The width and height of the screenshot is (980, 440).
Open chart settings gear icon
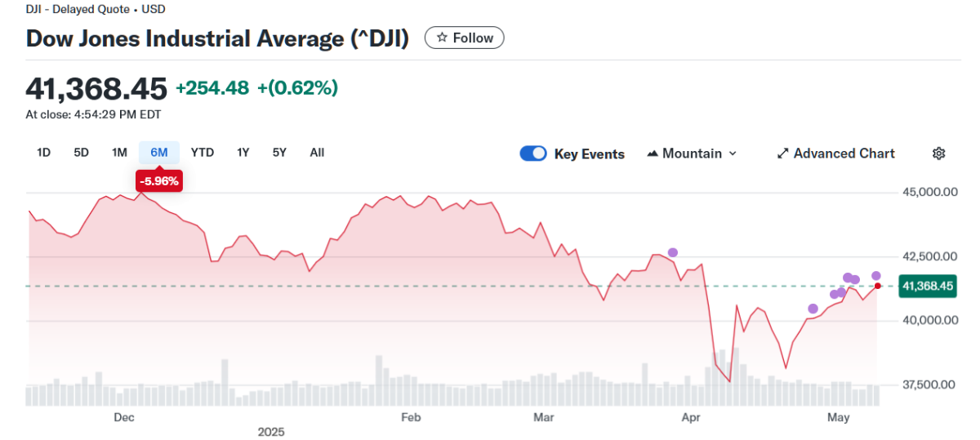pos(939,153)
